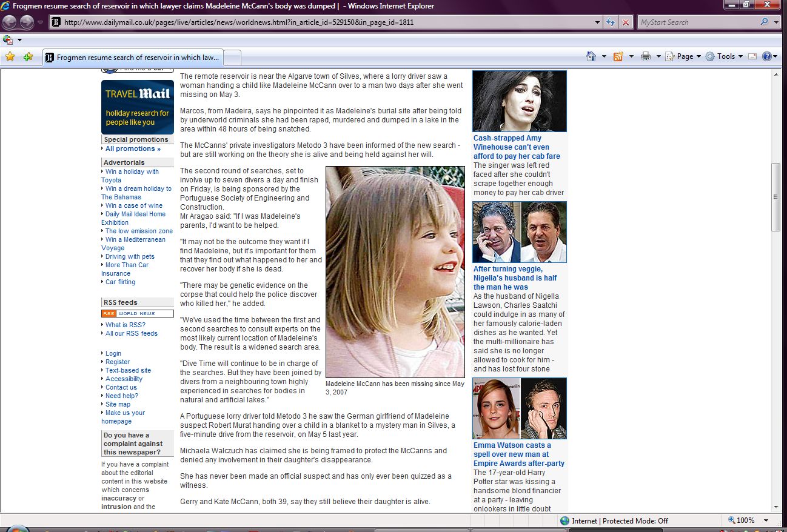Click the 'All promotions »' link

(133, 148)
